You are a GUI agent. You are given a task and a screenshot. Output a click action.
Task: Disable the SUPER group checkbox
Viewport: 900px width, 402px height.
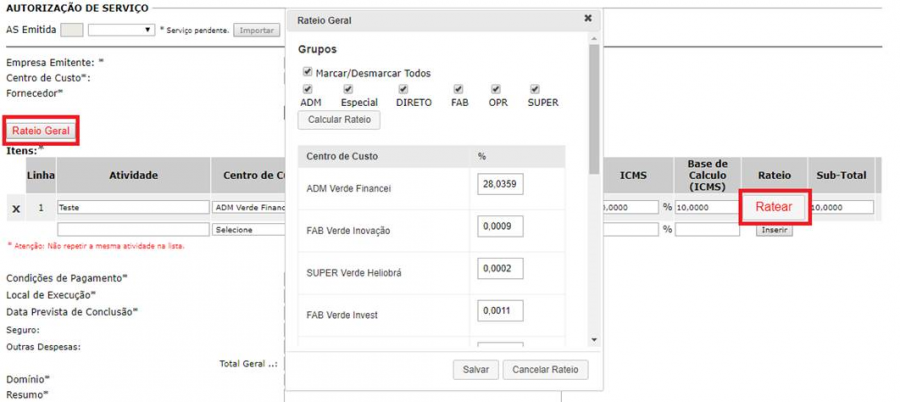(535, 89)
